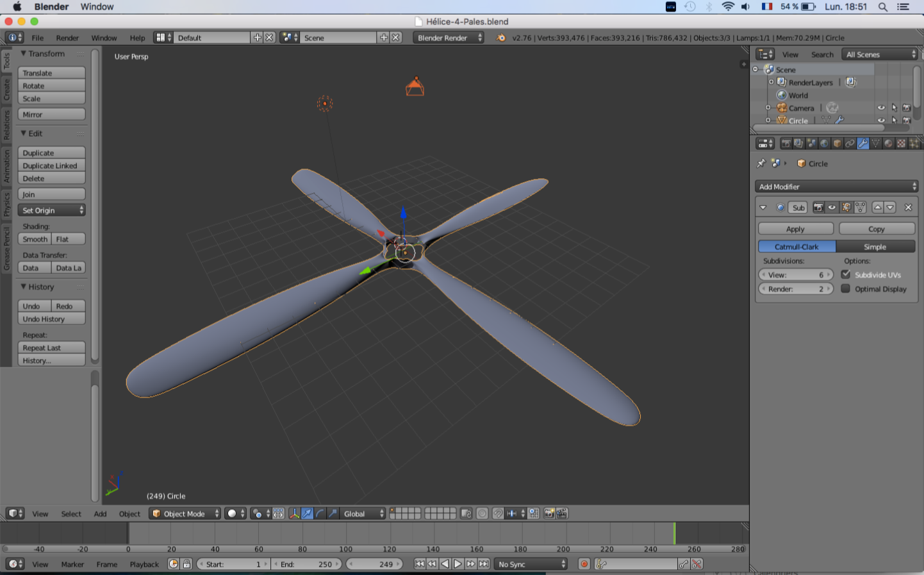
Task: Toggle the Subdivide UVs checkbox
Action: (x=846, y=274)
